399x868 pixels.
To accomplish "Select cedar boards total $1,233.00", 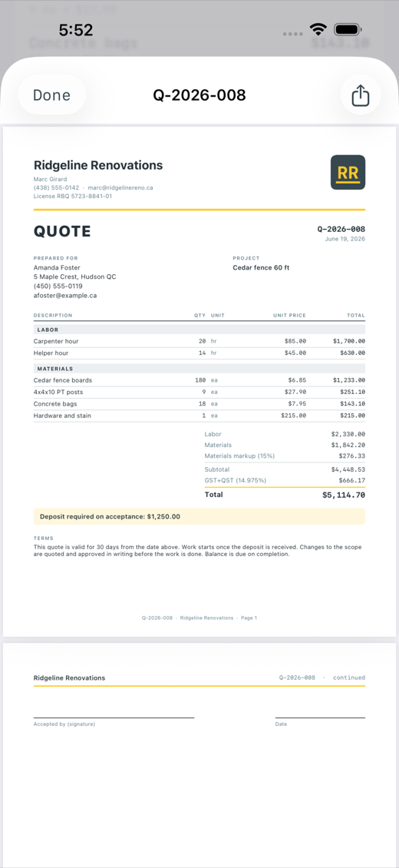I will coord(349,380).
